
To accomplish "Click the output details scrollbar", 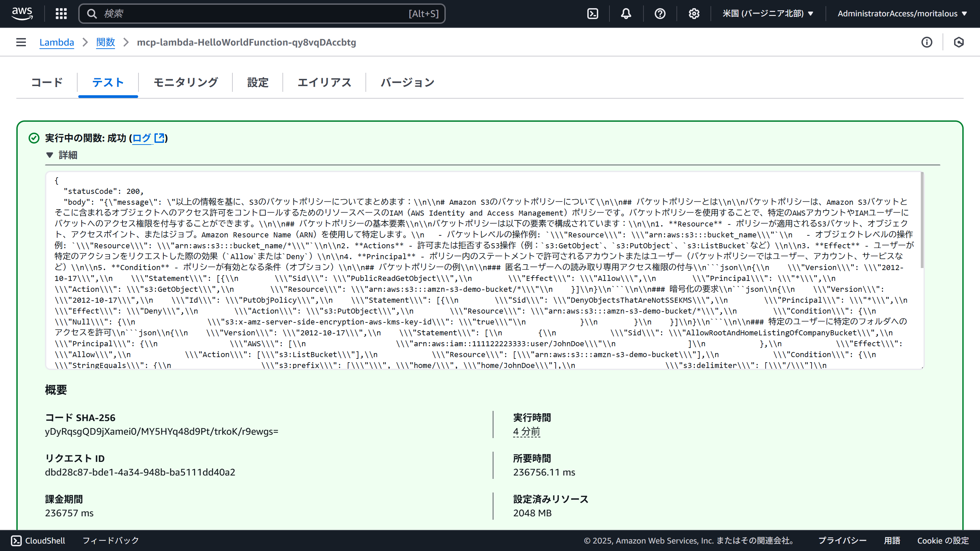I will point(922,220).
